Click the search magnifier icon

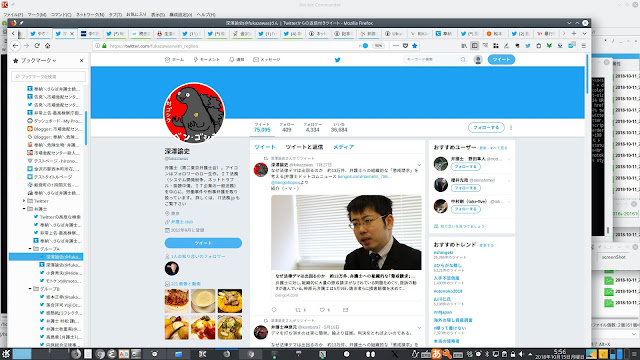(463, 60)
